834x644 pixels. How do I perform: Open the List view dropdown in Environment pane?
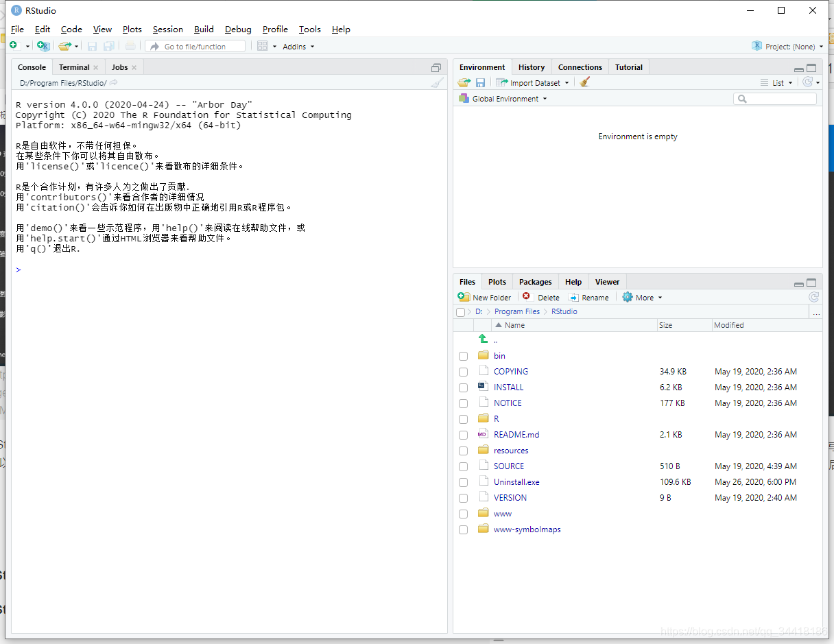776,82
